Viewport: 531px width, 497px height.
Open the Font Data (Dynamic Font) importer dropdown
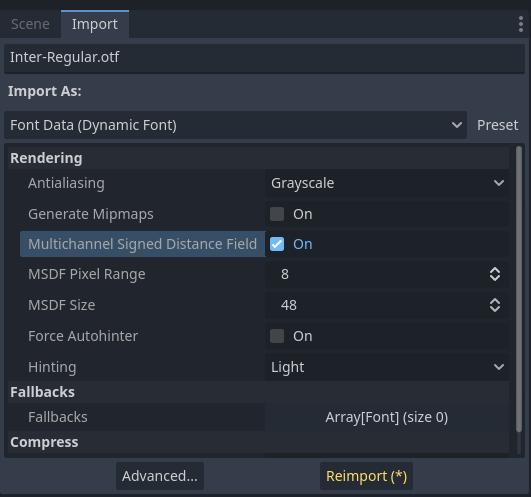point(235,125)
